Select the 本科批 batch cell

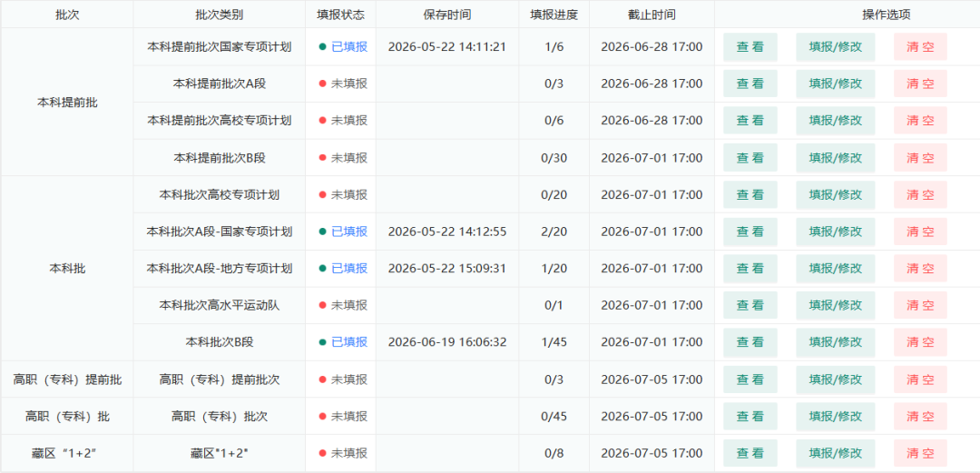(x=67, y=269)
